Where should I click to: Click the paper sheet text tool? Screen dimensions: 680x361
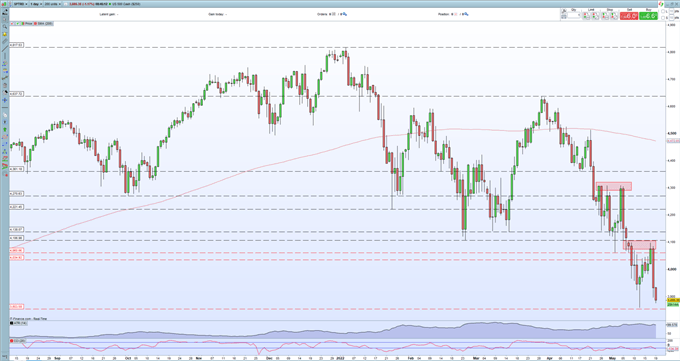coord(5,115)
